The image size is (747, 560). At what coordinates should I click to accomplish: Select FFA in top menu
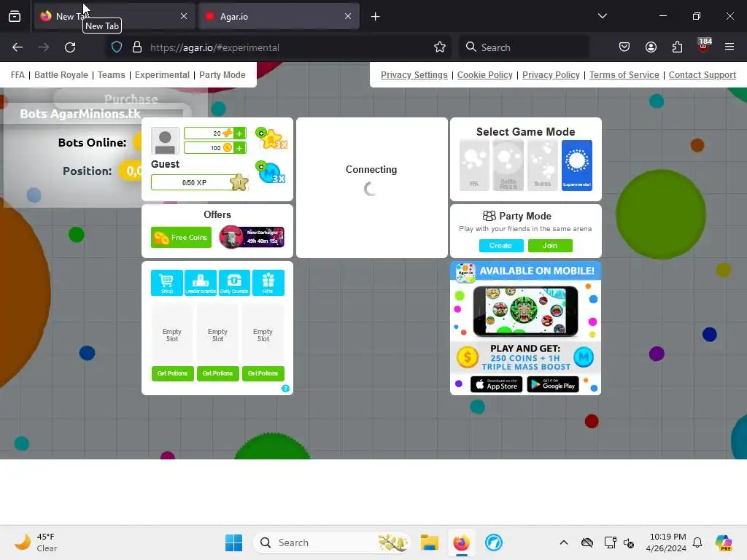pos(18,75)
